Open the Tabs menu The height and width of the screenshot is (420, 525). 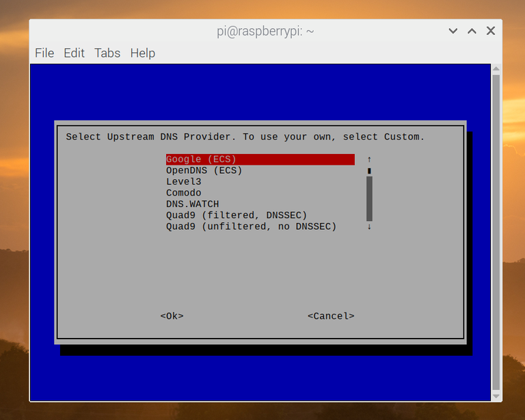(107, 53)
